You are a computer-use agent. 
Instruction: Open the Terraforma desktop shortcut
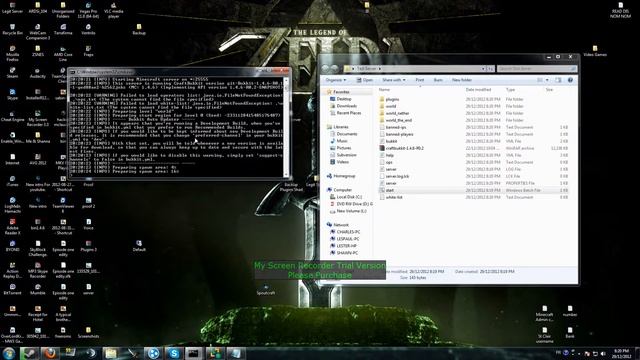(x=63, y=29)
